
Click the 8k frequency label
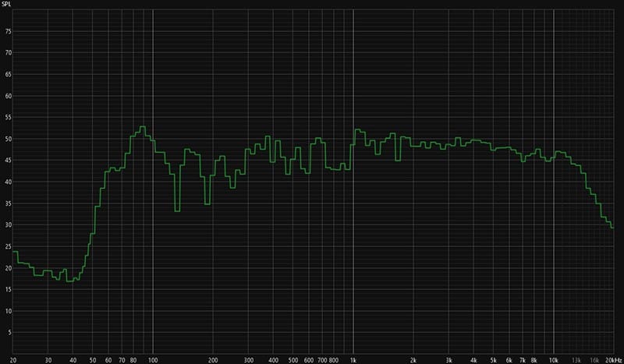tap(534, 360)
